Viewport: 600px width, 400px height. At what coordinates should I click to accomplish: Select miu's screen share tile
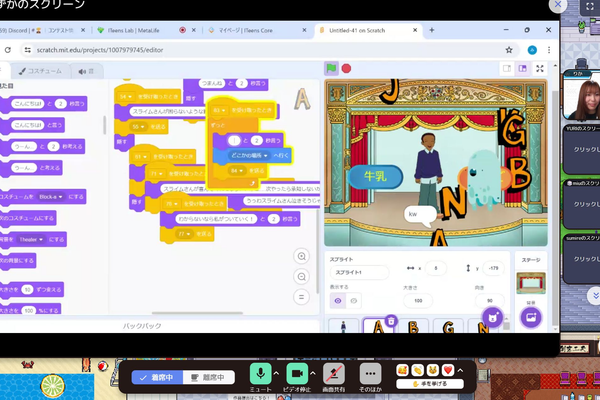pyautogui.click(x=582, y=204)
